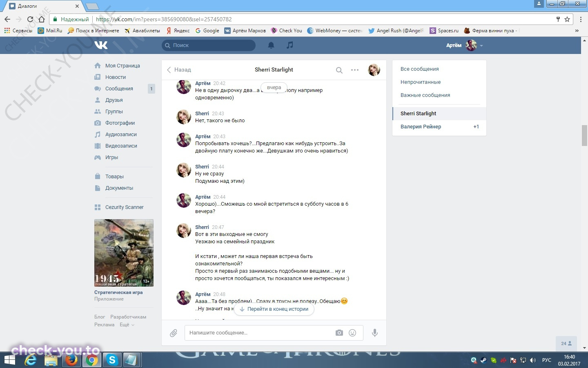Record voice message with microphone icon
This screenshot has width=588, height=368.
tap(374, 333)
